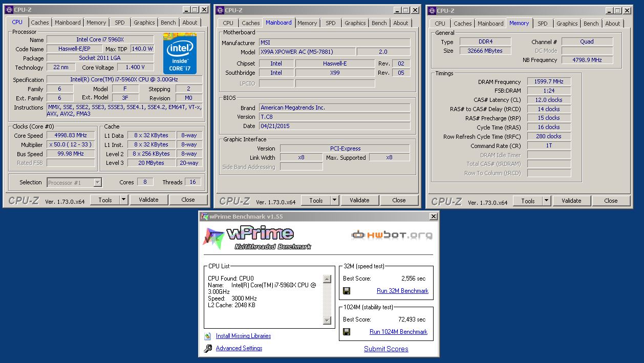Click the wPrime Multithreaded Benchmark logo
644x363 pixels.
pyautogui.click(x=257, y=238)
